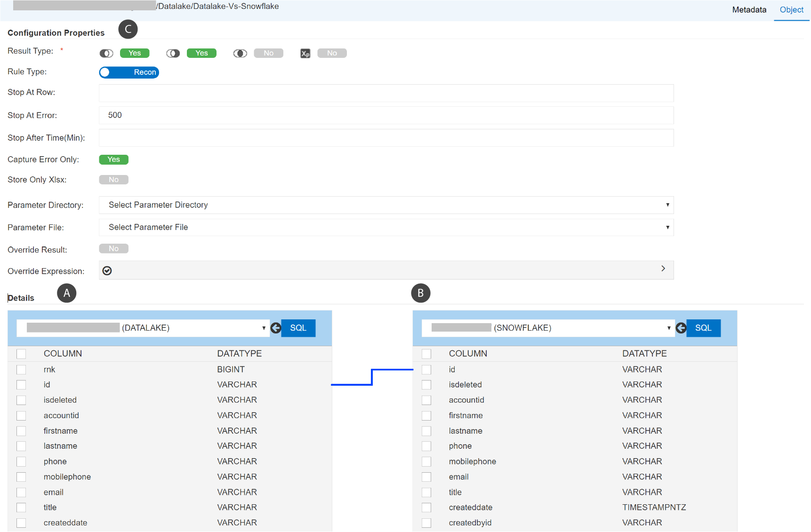Click the Snowflake 'firstname' column name
811x532 pixels.
click(466, 416)
